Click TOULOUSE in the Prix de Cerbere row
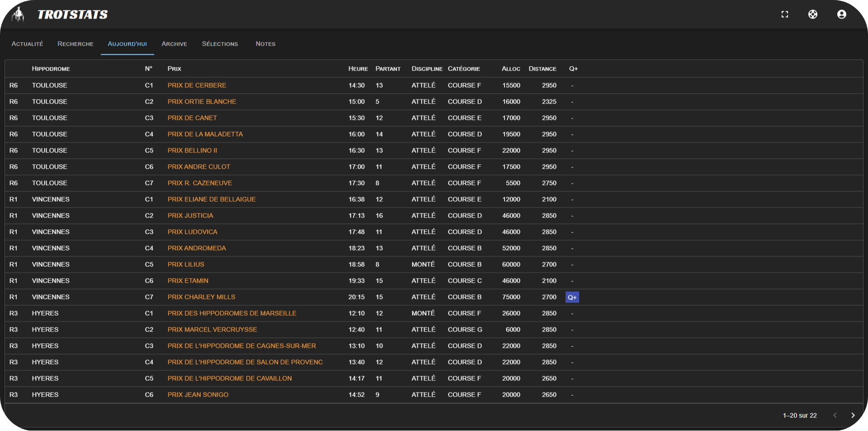 tap(50, 85)
